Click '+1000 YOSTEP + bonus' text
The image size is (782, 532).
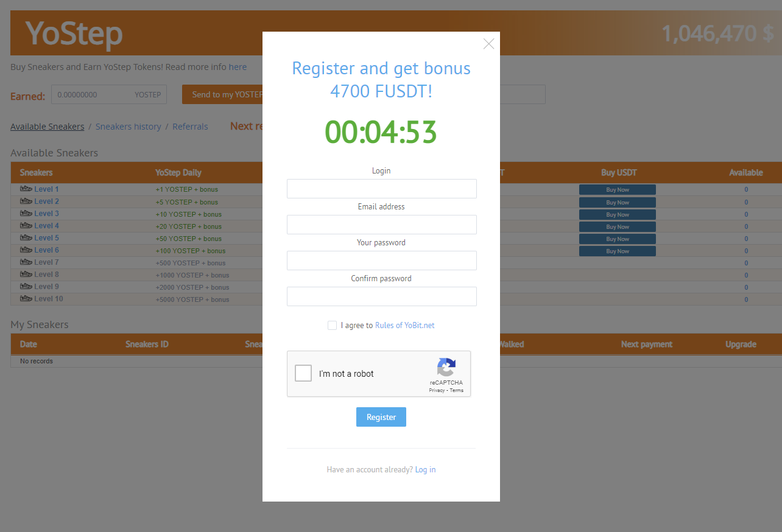pos(192,275)
